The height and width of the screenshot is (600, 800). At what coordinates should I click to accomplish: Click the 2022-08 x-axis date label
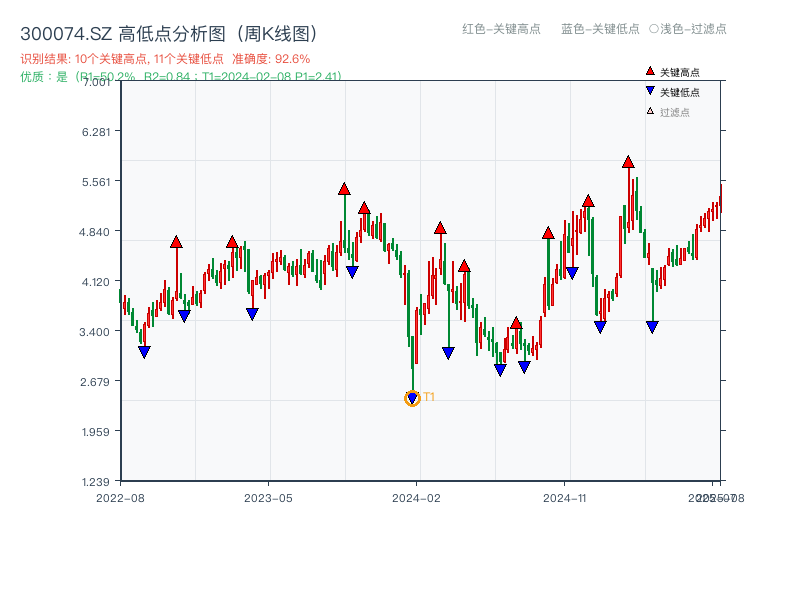tap(120, 498)
